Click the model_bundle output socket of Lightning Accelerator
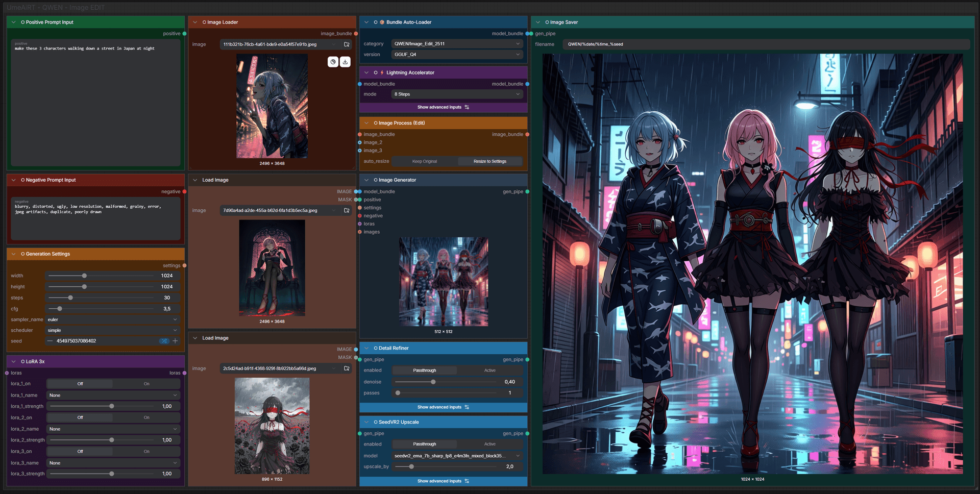The image size is (980, 494). click(527, 84)
